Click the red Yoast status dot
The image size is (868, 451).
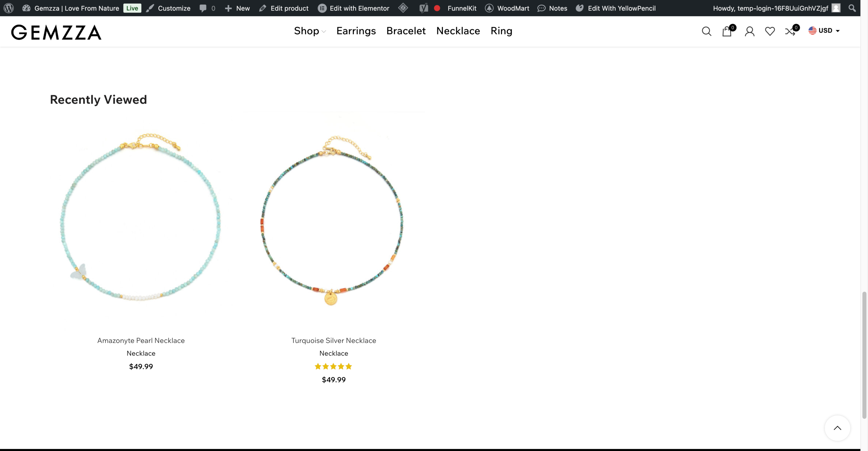(437, 8)
